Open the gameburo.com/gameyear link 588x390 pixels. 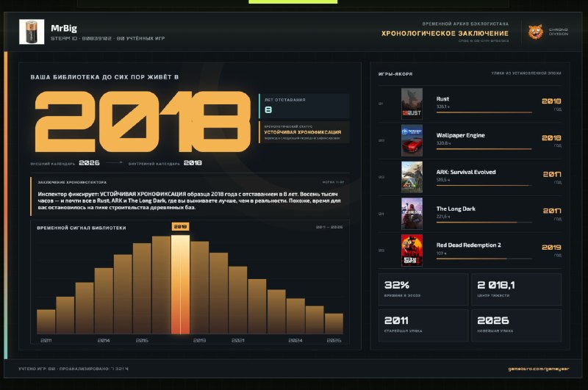[539, 369]
